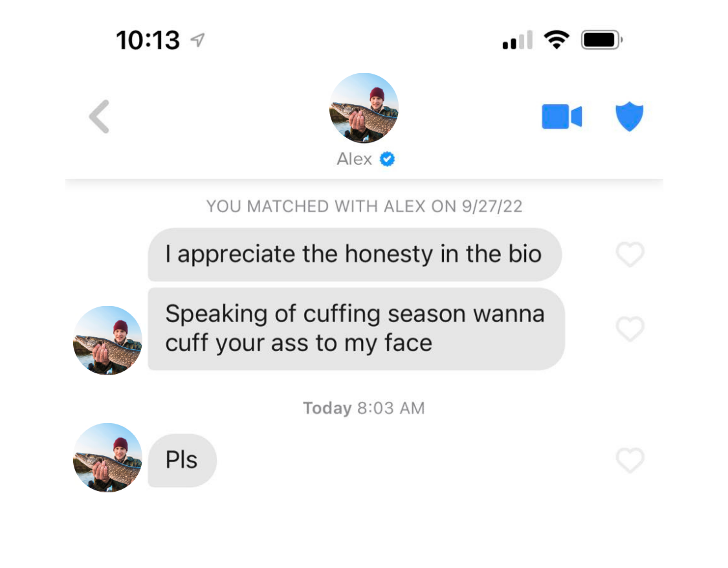Heart the "Speaking of cuffing season" message
728x568 pixels.
pos(630,329)
